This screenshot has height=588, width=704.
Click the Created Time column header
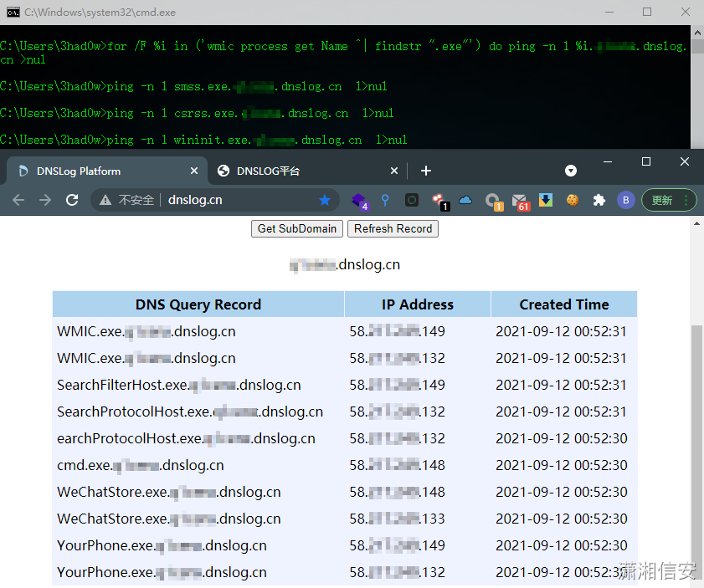(x=564, y=304)
